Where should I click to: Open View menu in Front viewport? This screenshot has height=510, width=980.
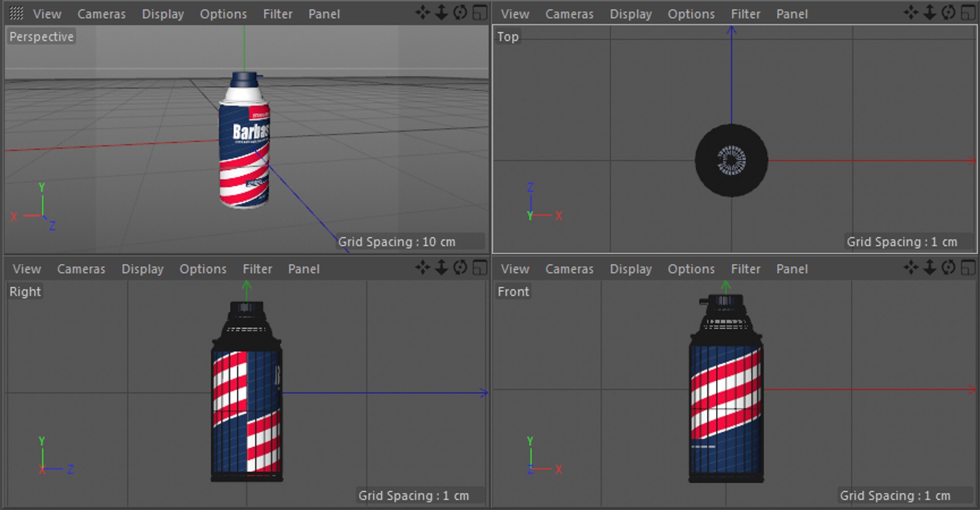coord(515,269)
